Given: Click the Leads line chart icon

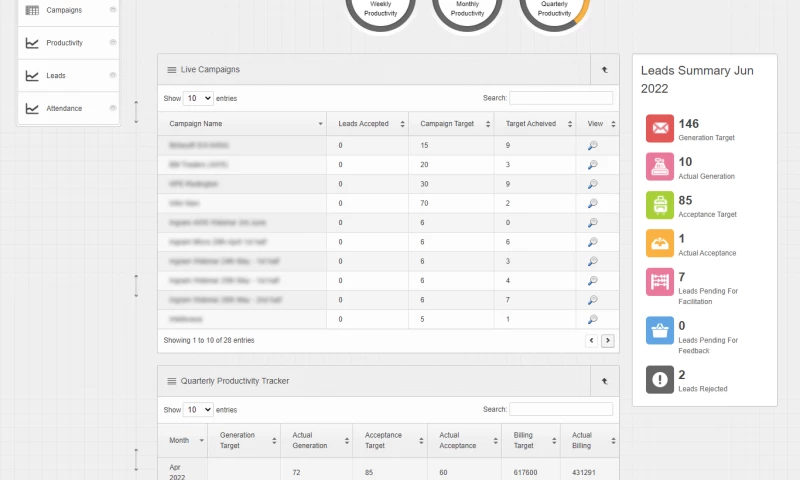Looking at the screenshot, I should (32, 75).
